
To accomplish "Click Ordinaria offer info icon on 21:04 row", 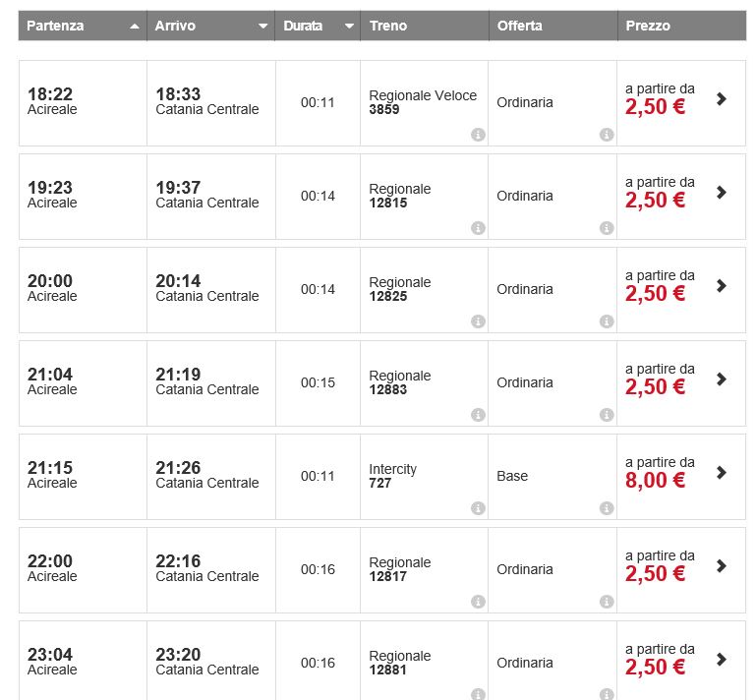I will pos(607,415).
